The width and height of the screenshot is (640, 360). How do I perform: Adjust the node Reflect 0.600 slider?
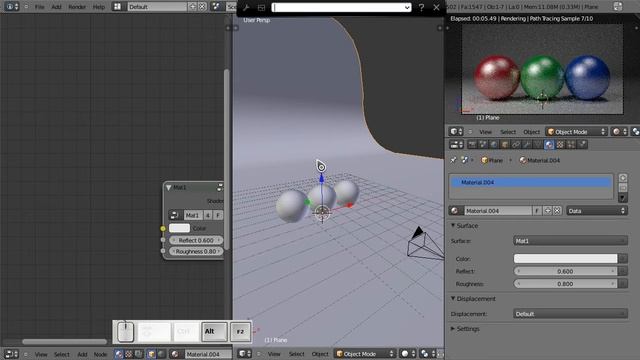coord(196,240)
